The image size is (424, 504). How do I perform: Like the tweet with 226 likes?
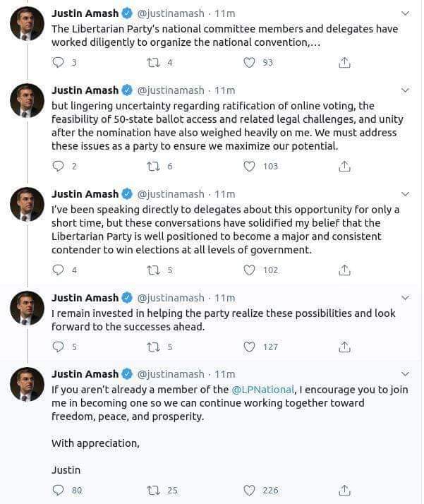point(249,490)
